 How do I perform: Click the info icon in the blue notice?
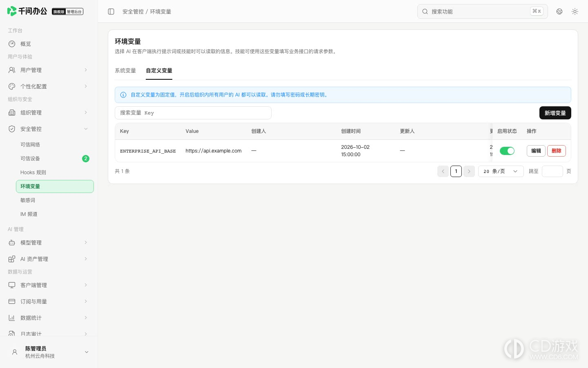pyautogui.click(x=123, y=95)
